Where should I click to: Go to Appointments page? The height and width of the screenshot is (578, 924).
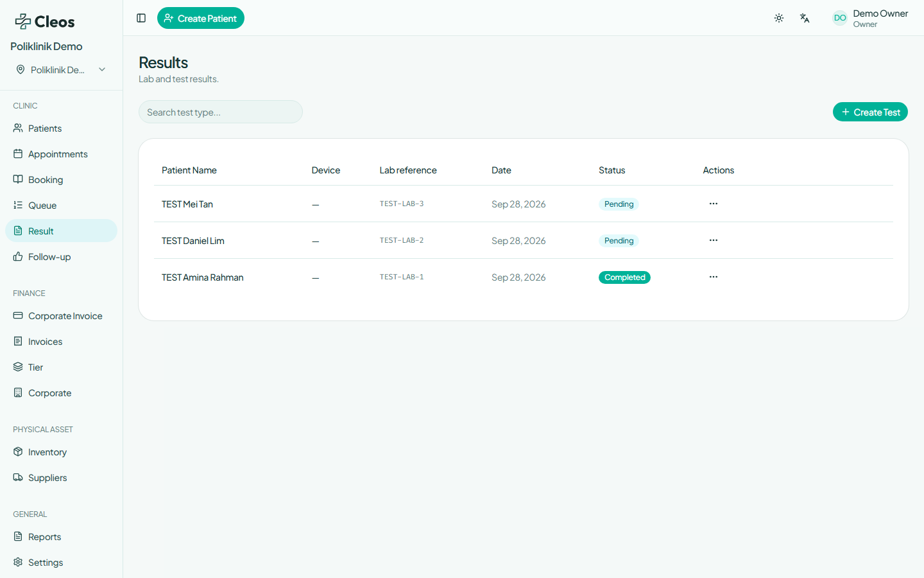[61, 154]
